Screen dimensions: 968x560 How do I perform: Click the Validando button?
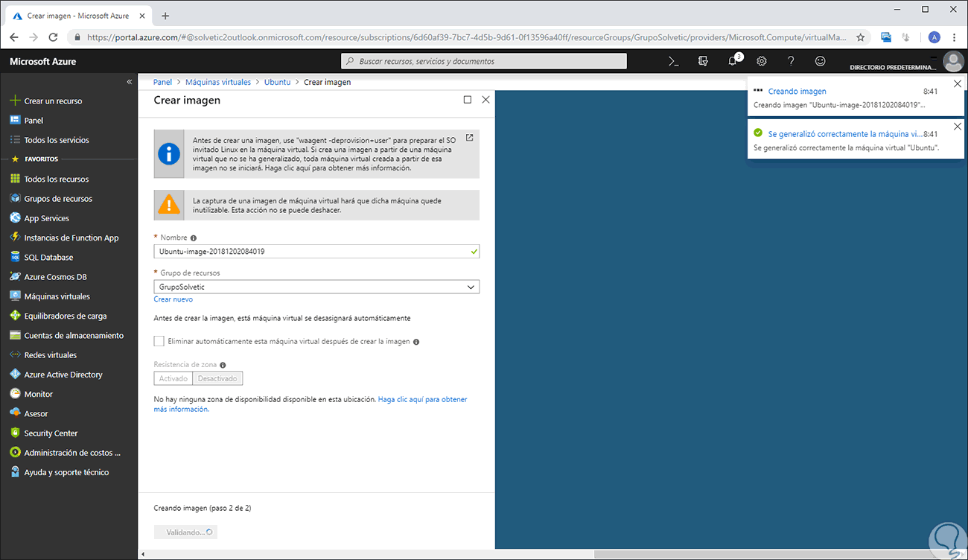coord(185,532)
